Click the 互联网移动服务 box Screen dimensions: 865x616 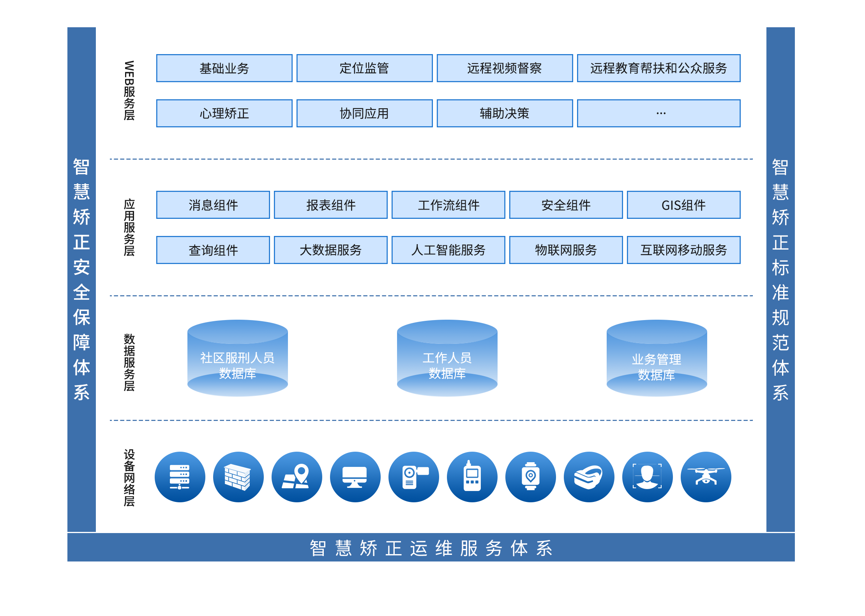[x=684, y=250]
